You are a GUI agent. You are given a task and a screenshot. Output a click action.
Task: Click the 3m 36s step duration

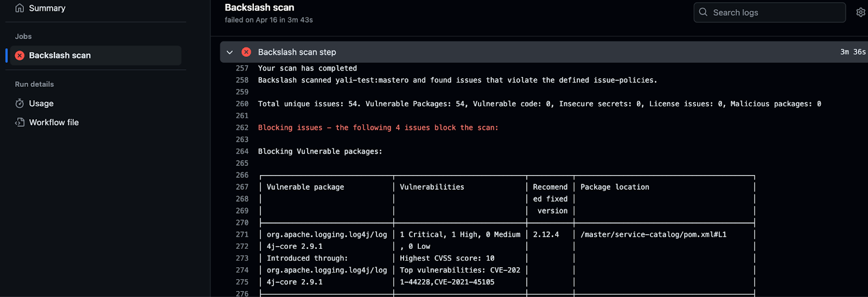pyautogui.click(x=853, y=52)
